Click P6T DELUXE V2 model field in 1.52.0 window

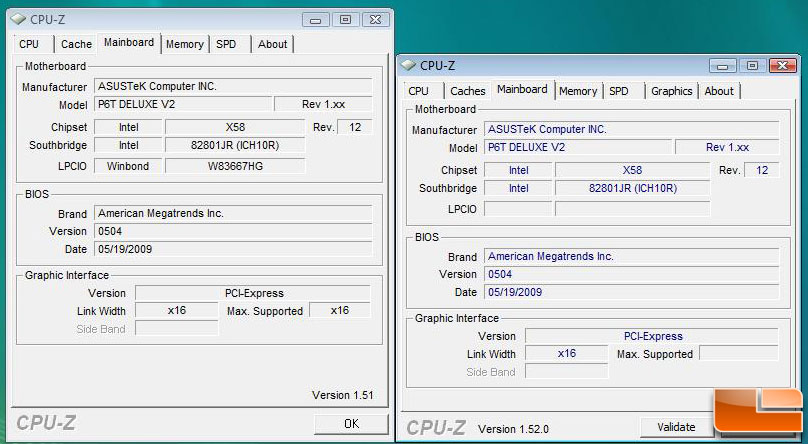[578, 147]
